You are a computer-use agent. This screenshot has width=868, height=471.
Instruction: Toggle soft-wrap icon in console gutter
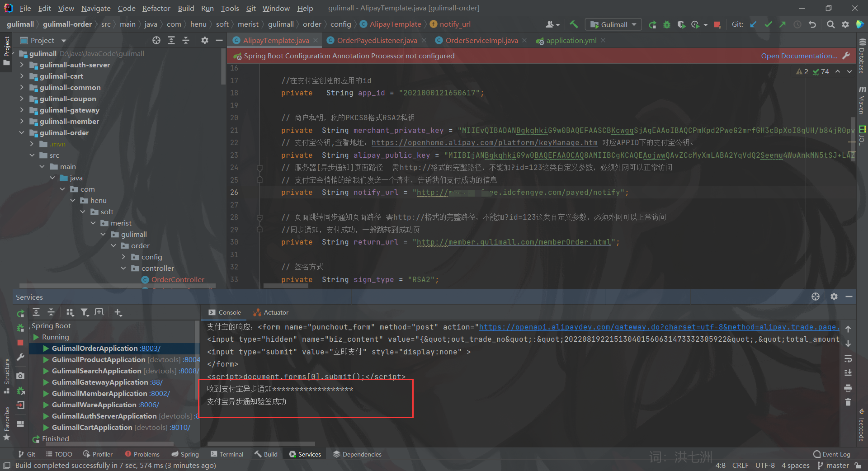point(848,359)
